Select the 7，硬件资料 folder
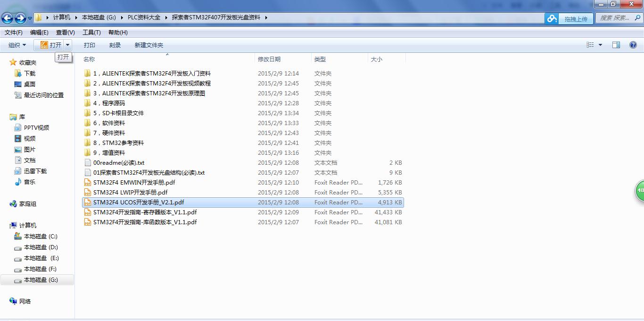 coord(109,133)
